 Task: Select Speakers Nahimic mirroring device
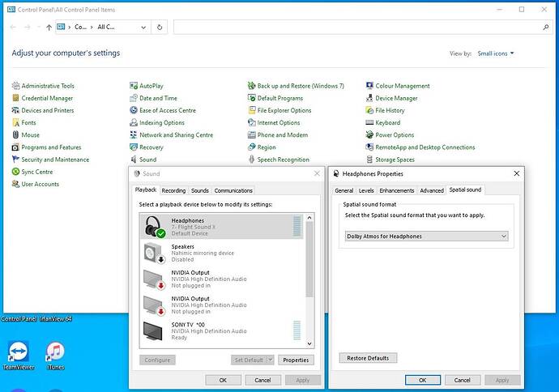(222, 253)
